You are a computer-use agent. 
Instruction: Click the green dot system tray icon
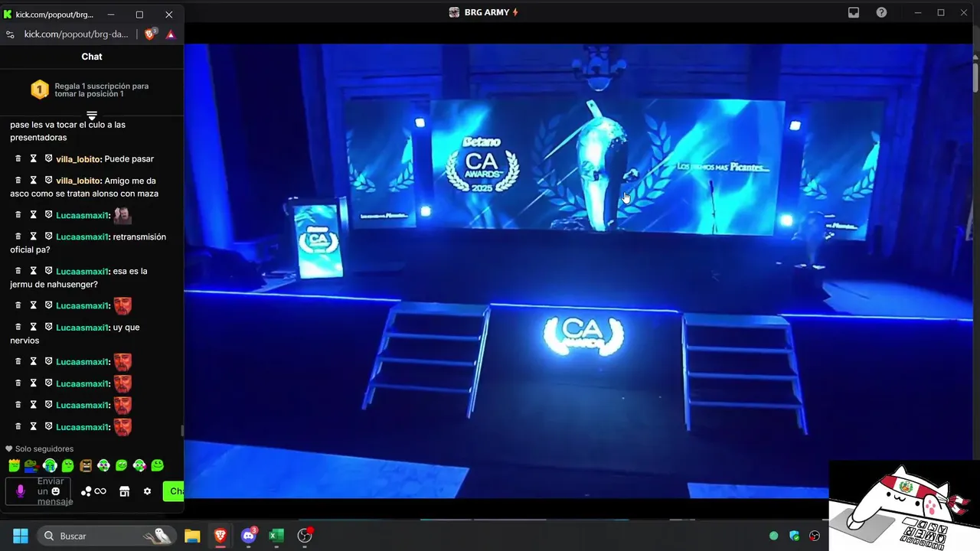click(x=773, y=536)
